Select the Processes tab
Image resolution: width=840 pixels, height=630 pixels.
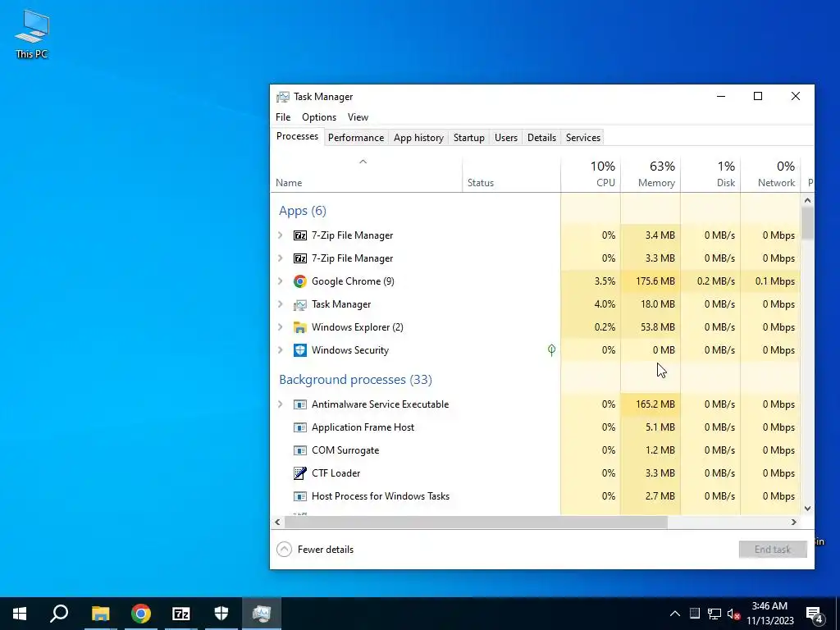297,136
